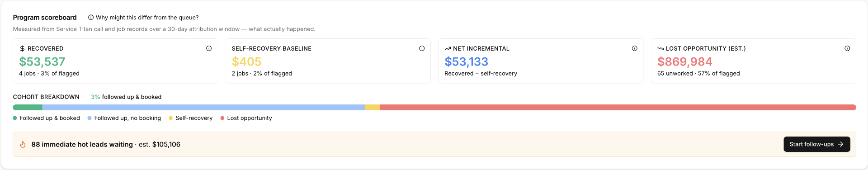Click the $53,133 net incremental value
The width and height of the screenshot is (868, 170).
click(466, 61)
